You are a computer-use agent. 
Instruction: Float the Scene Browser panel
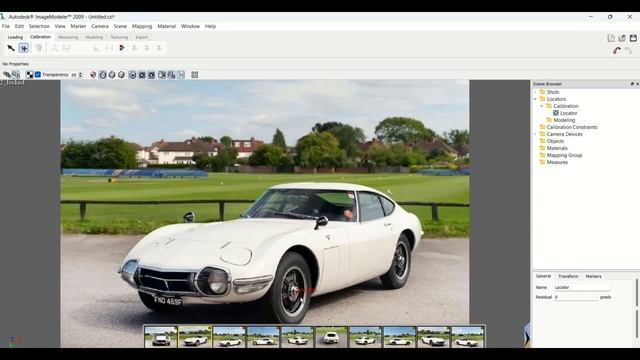pos(632,84)
